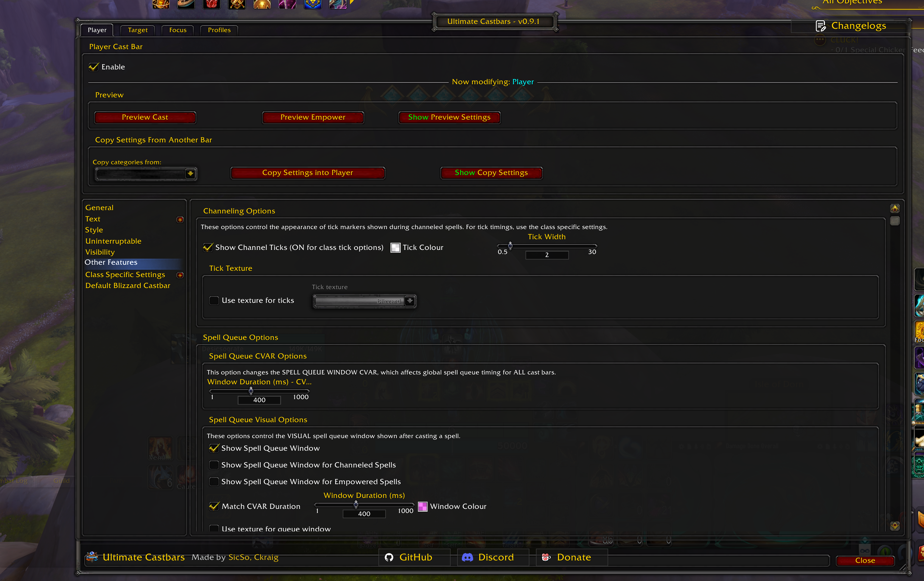Click Show Copy Settings button
The width and height of the screenshot is (924, 581).
pos(492,173)
